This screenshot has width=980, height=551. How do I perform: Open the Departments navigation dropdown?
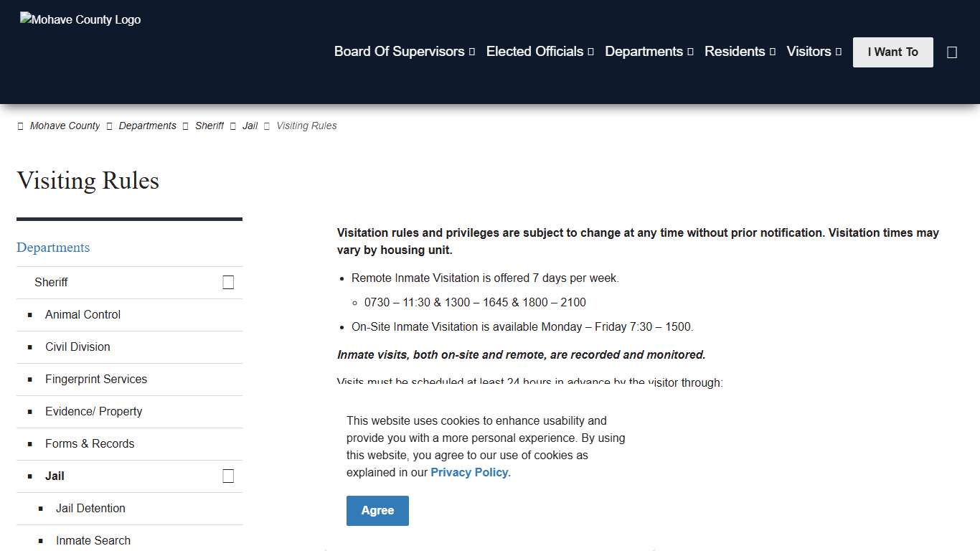coord(649,52)
